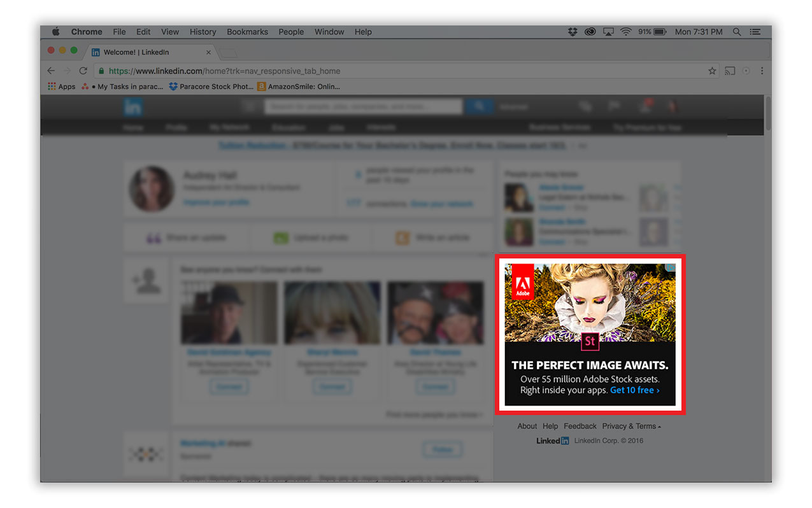Open a new Chrome tab
The width and height of the screenshot is (812, 508).
[229, 53]
